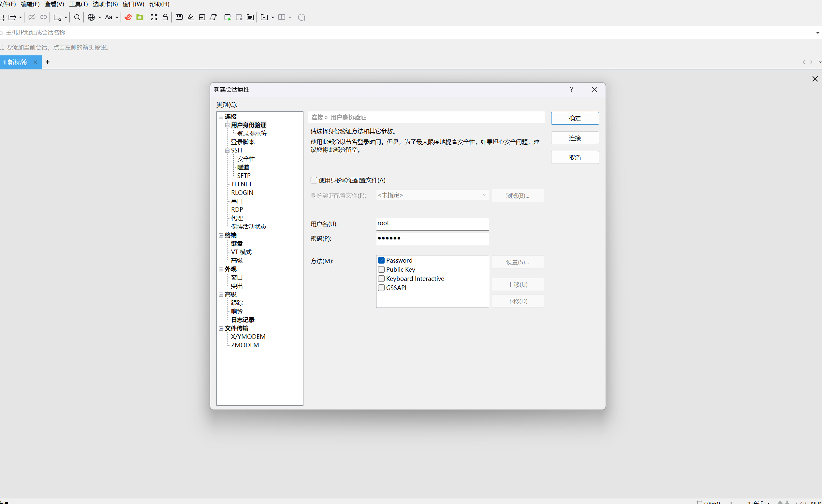
Task: Open the Aa font dropdown arrow
Action: [117, 17]
